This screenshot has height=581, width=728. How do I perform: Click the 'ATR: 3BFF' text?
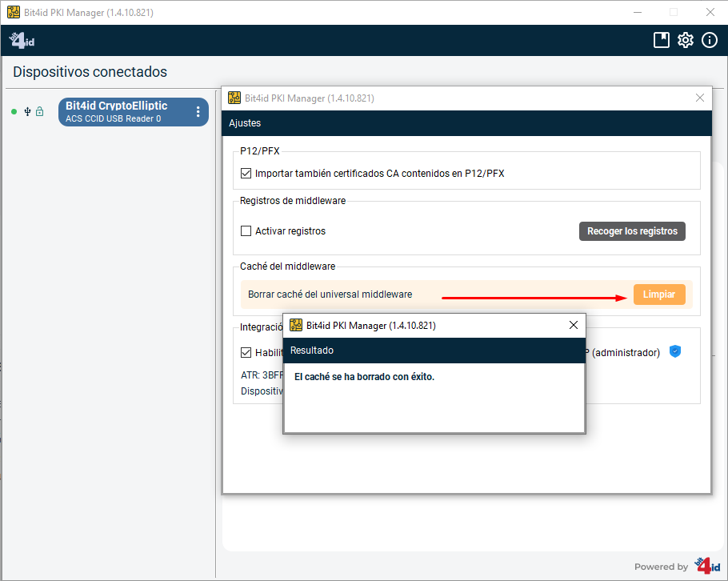click(262, 375)
